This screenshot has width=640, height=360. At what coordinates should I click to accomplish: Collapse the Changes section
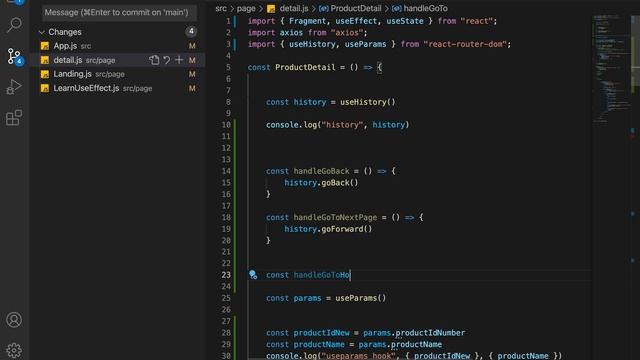(x=42, y=32)
